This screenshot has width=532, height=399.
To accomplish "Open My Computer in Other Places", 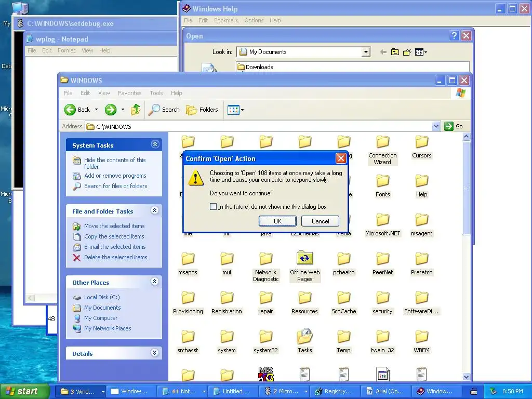I will [101, 318].
